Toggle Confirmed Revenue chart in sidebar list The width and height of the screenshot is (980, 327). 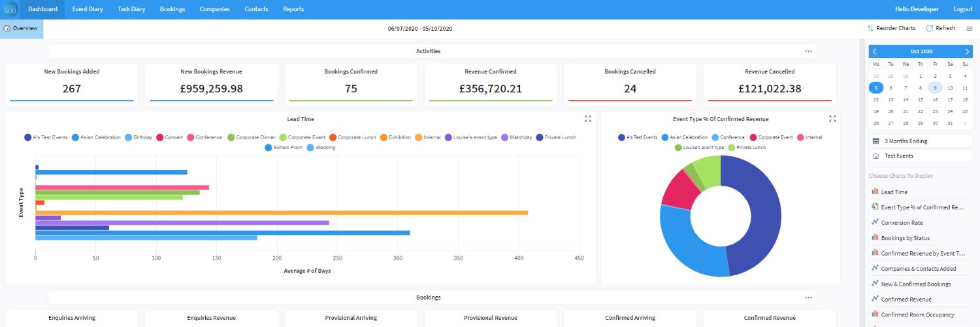click(921, 300)
